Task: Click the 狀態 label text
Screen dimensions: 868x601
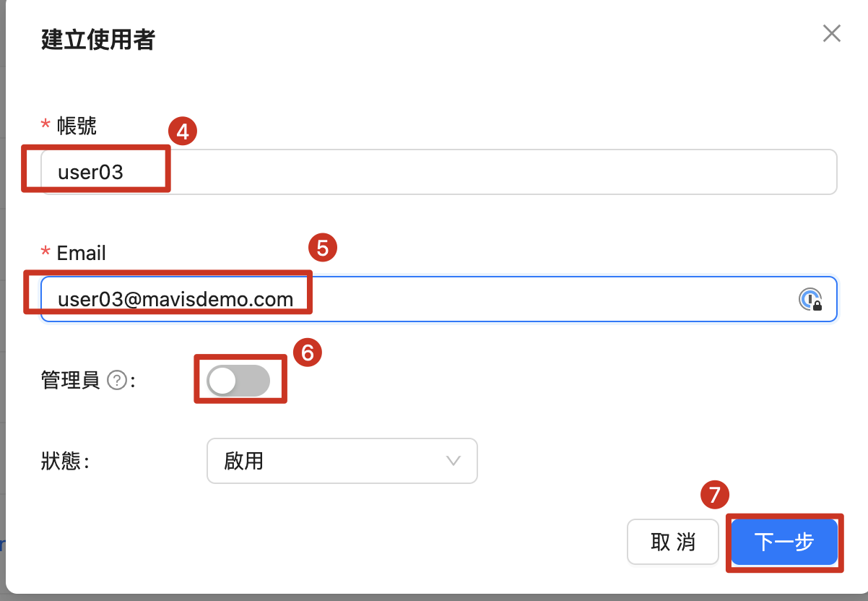Action: pos(61,461)
